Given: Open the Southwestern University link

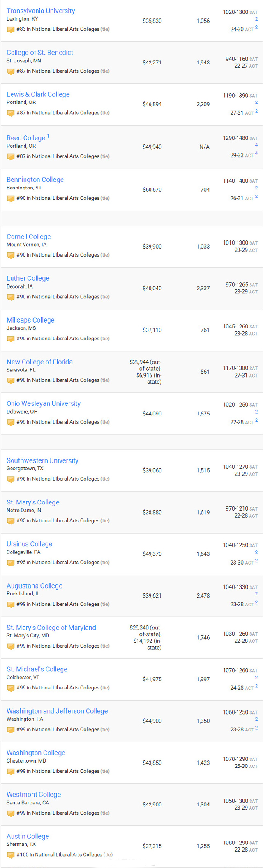Looking at the screenshot, I should click(x=42, y=460).
